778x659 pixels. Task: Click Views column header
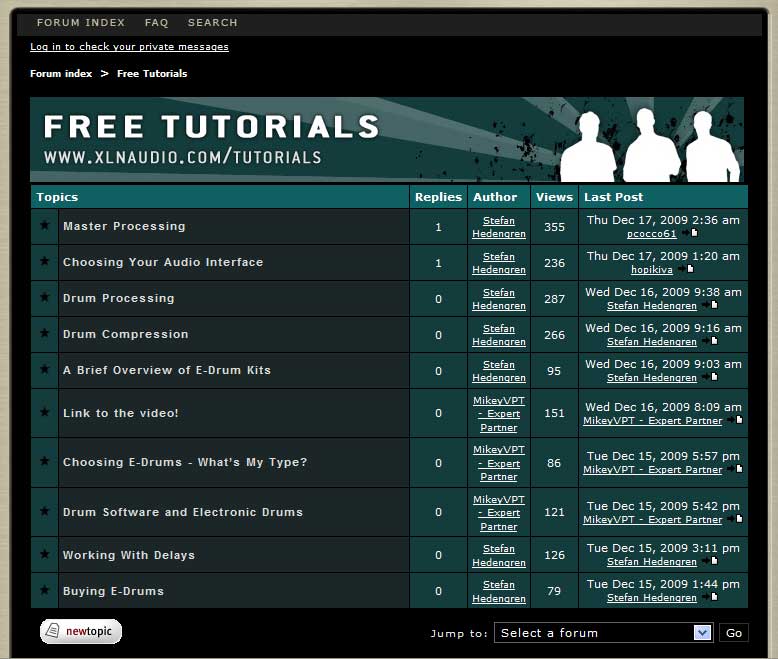[x=554, y=197]
